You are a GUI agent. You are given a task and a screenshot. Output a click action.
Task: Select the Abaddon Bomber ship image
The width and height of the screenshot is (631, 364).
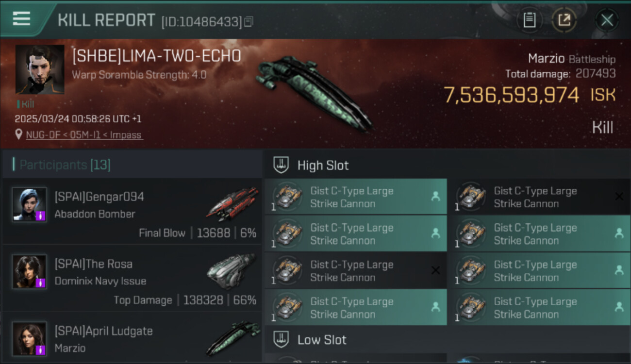click(232, 203)
